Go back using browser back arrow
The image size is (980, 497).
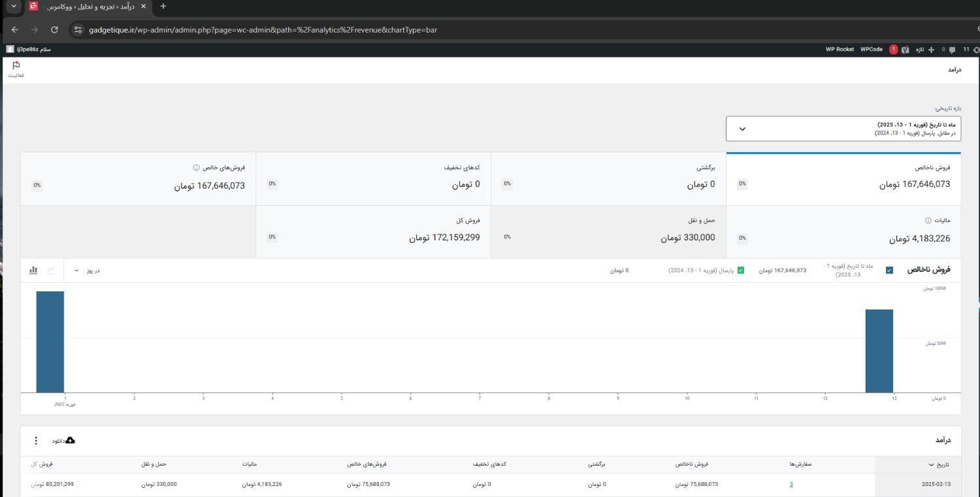click(15, 29)
